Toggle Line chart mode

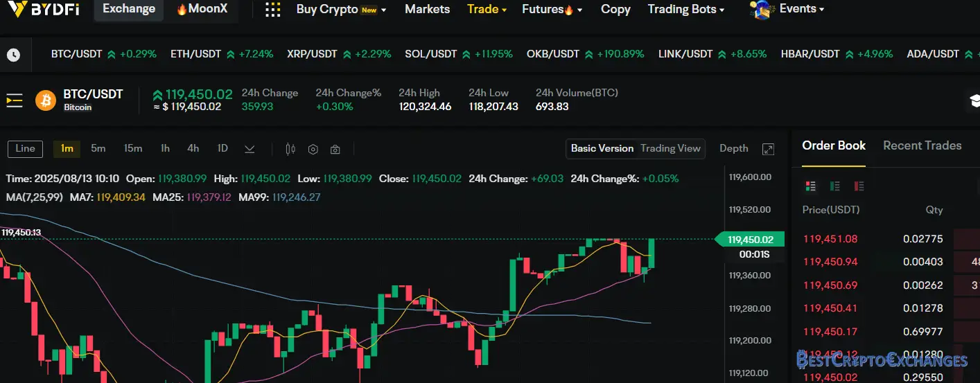point(25,148)
